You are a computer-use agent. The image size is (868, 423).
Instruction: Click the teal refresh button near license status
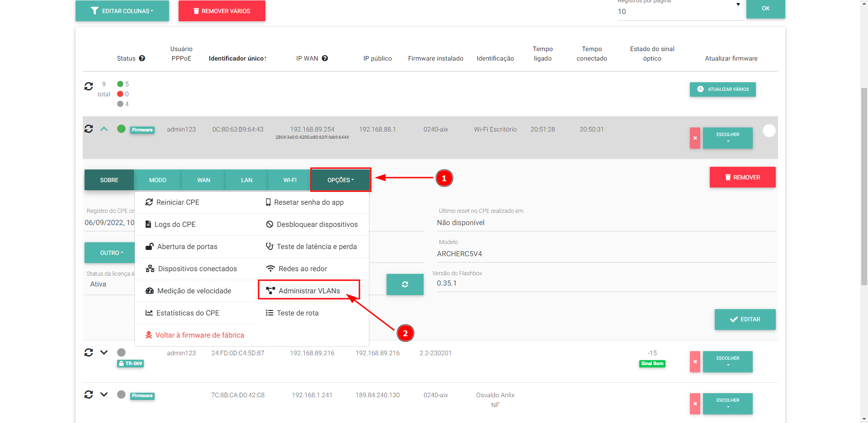point(405,284)
